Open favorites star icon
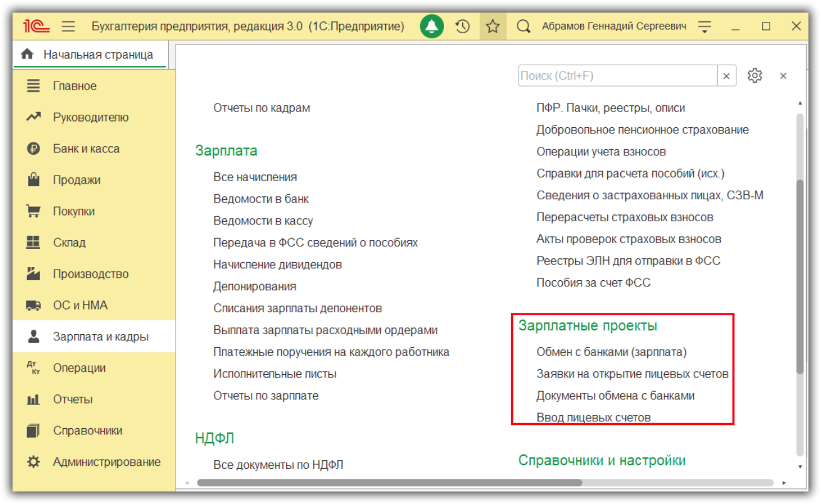 (x=493, y=26)
